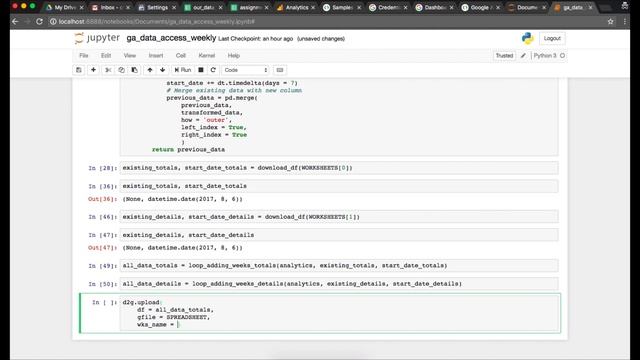Click the kernel idle circle indicator
This screenshot has width=640, height=360.
click(x=562, y=56)
